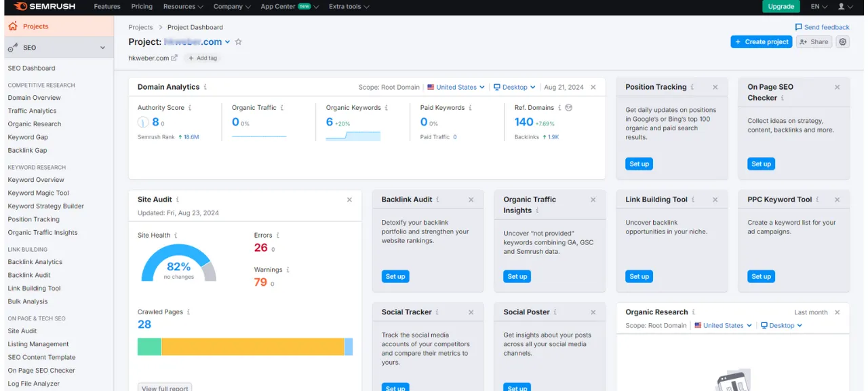
Task: Open Pricing in top navigation
Action: click(x=142, y=7)
